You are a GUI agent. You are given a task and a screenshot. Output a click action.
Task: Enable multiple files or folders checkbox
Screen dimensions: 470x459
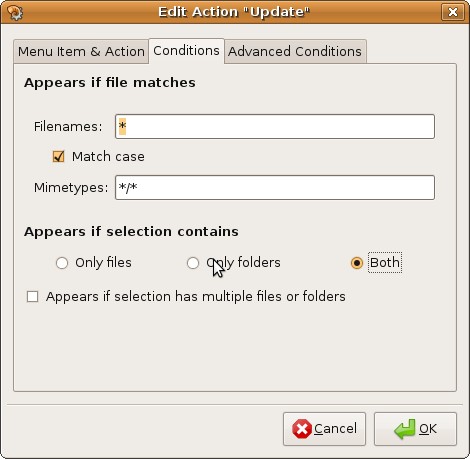(x=32, y=296)
